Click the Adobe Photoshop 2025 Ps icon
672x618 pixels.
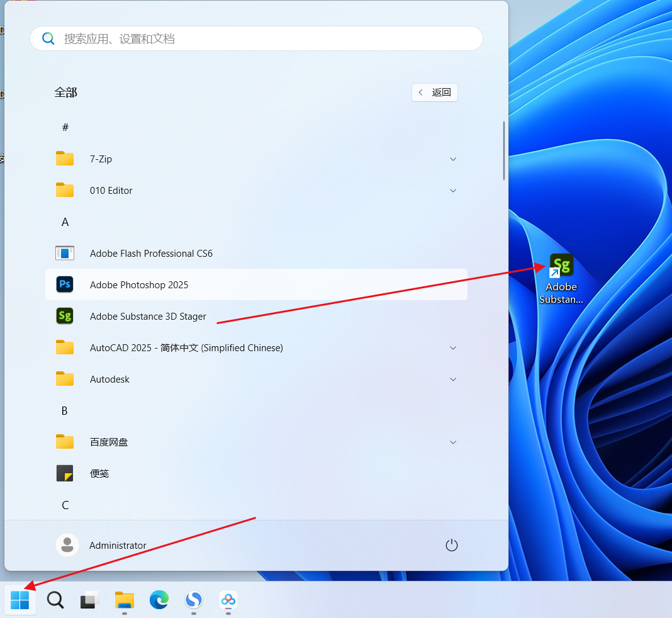tap(65, 284)
